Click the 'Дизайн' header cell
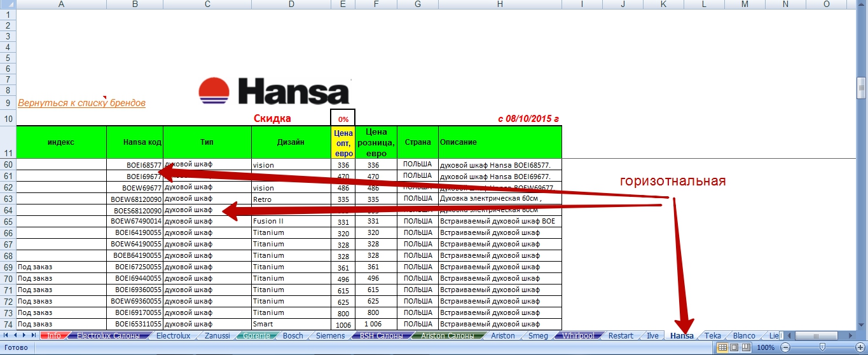This screenshot has height=355, width=868. point(291,142)
